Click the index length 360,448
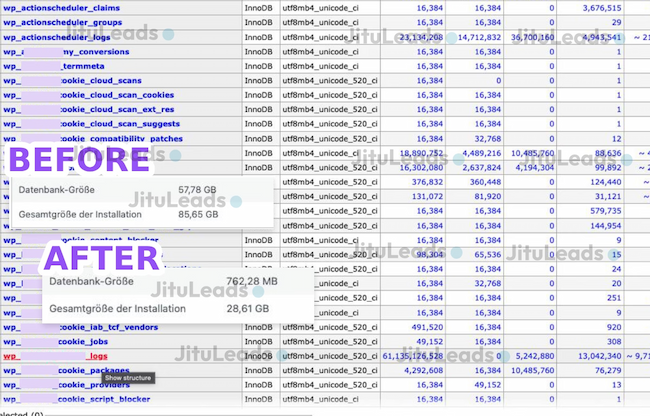650x416 pixels. (486, 182)
